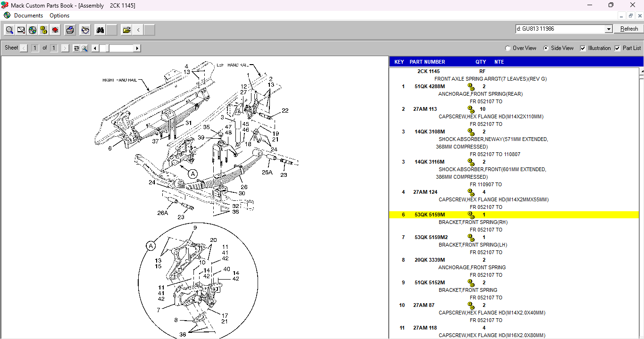The width and height of the screenshot is (644, 339).
Task: Click the gear icon for part 53QK 5159M
Action: (x=471, y=215)
